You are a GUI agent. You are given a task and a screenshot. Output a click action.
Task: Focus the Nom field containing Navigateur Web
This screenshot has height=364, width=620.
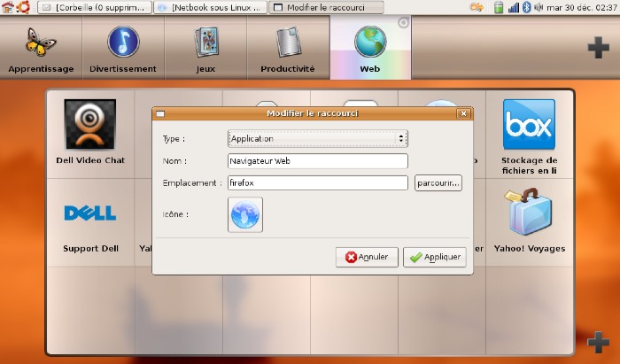coord(317,161)
